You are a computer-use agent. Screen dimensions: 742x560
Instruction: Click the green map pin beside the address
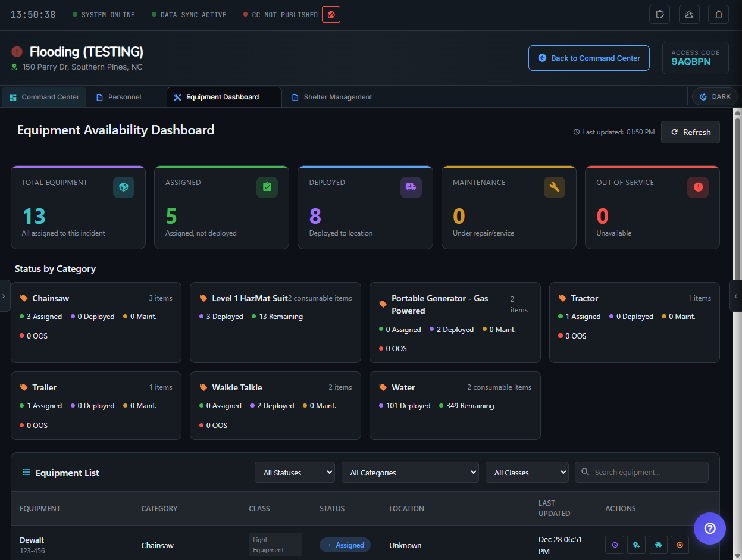click(14, 67)
